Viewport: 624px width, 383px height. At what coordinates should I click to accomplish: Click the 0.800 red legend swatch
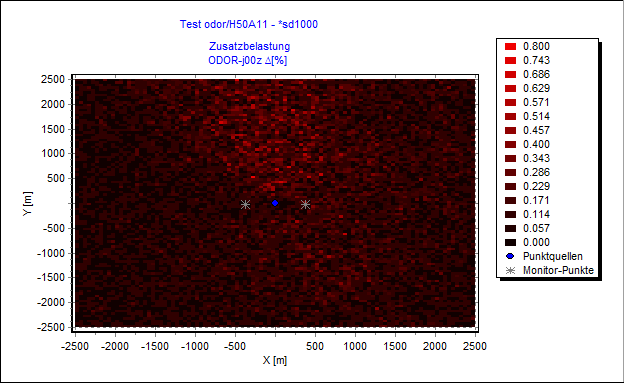[x=511, y=47]
